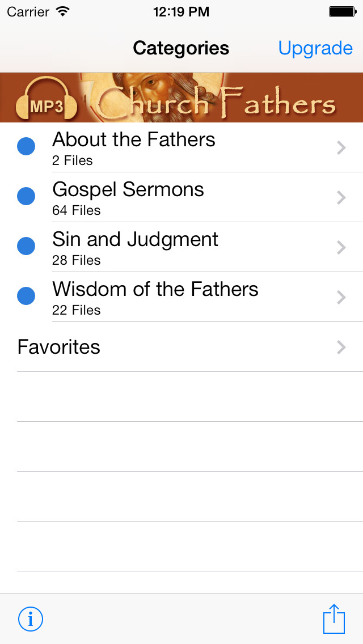Tap blue dot beside About the Fathers
The image size is (363, 644).
point(26,146)
